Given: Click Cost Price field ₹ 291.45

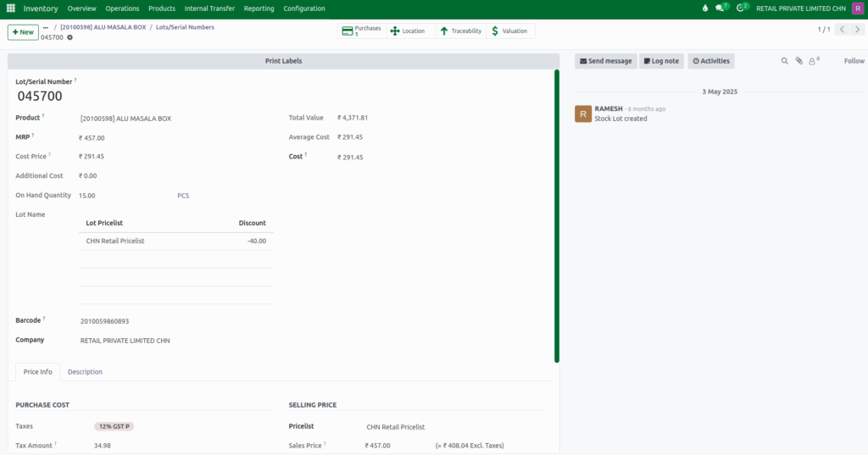Looking at the screenshot, I should 92,157.
